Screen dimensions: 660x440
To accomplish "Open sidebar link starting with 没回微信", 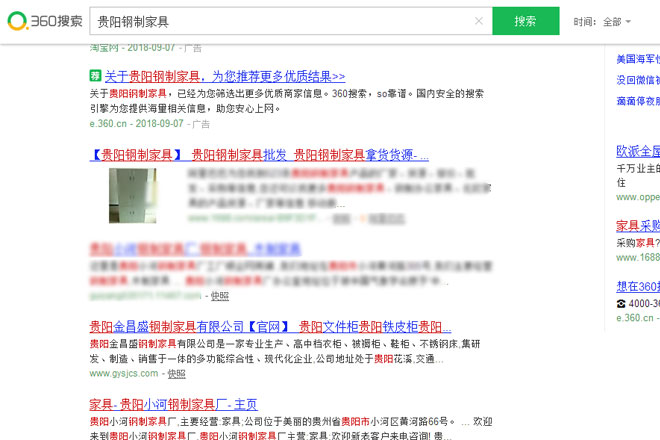I will 638,80.
